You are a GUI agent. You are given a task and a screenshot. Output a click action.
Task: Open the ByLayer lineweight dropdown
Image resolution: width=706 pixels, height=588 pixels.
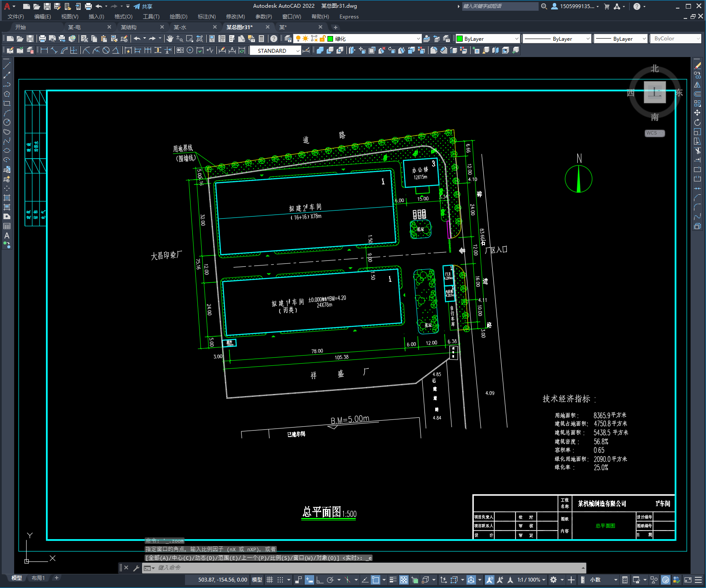pyautogui.click(x=644, y=39)
